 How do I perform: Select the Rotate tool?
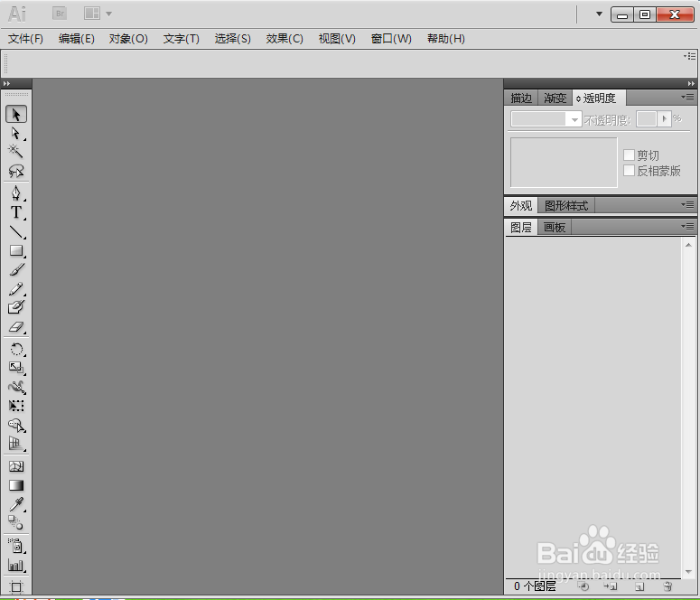pyautogui.click(x=16, y=349)
